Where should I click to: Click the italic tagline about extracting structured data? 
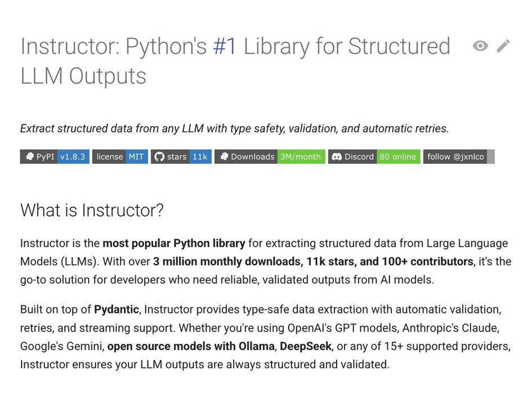pos(234,128)
